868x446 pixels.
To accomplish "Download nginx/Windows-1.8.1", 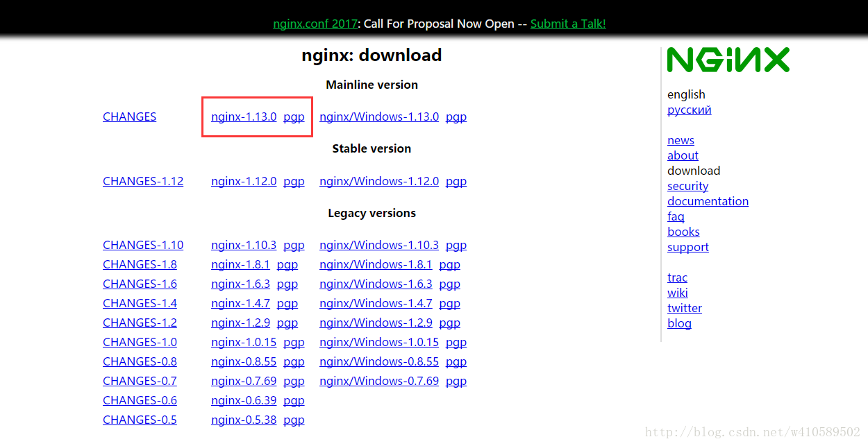I will pyautogui.click(x=376, y=264).
